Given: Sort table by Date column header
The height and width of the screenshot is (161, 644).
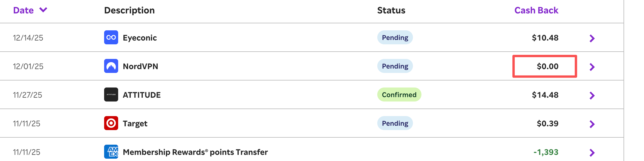Looking at the screenshot, I should click(23, 10).
